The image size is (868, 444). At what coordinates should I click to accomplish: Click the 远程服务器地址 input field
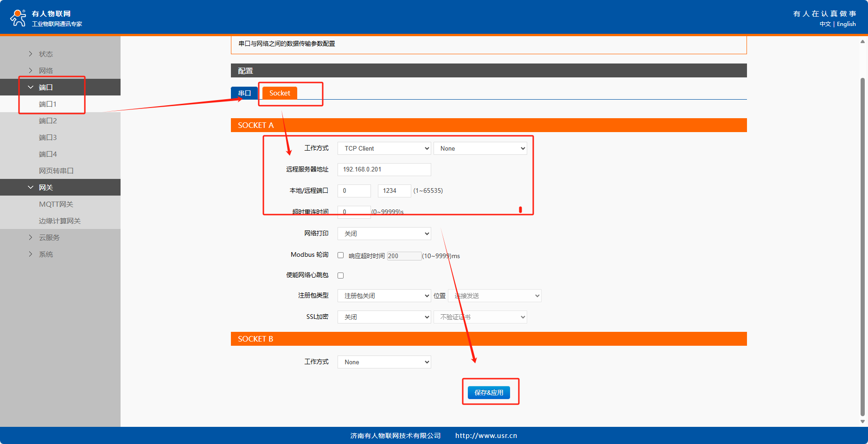point(384,170)
